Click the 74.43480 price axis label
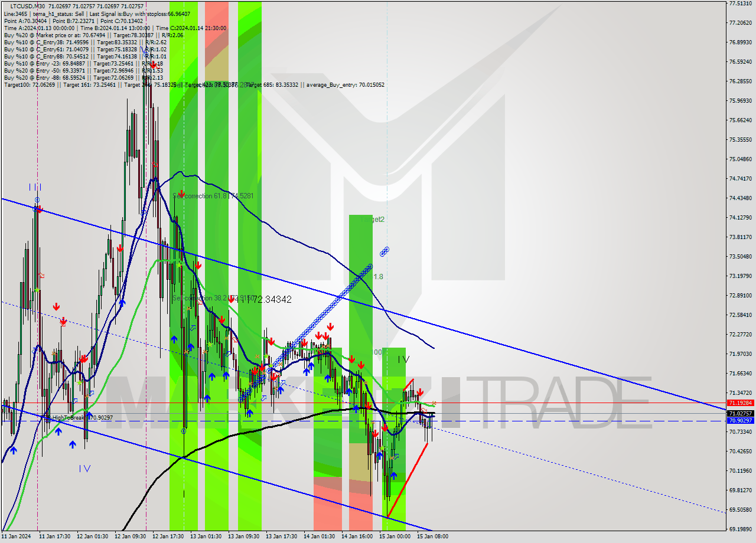 tap(741, 198)
